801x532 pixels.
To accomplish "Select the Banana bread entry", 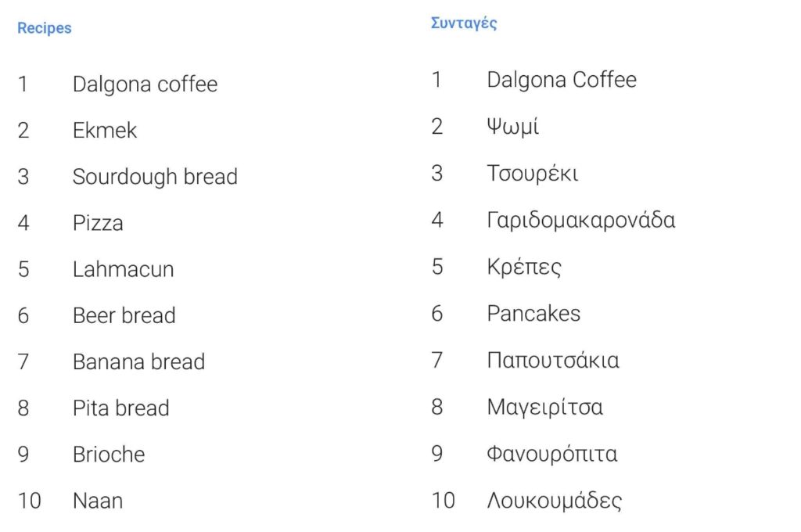I will point(138,361).
